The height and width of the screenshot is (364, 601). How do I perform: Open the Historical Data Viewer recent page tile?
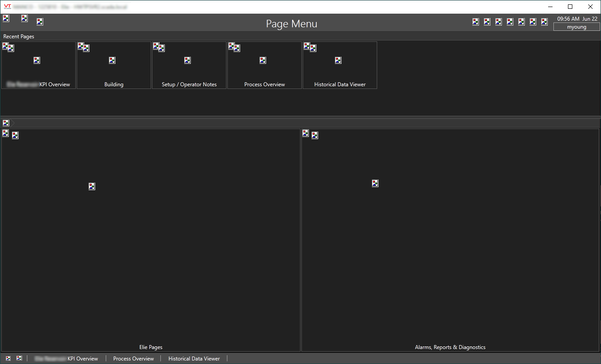click(x=340, y=65)
